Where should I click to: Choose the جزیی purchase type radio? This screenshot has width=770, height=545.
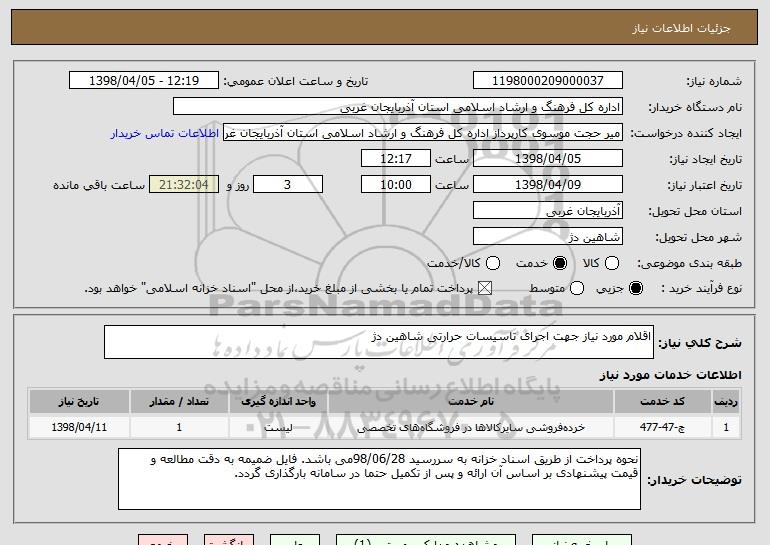pos(636,289)
